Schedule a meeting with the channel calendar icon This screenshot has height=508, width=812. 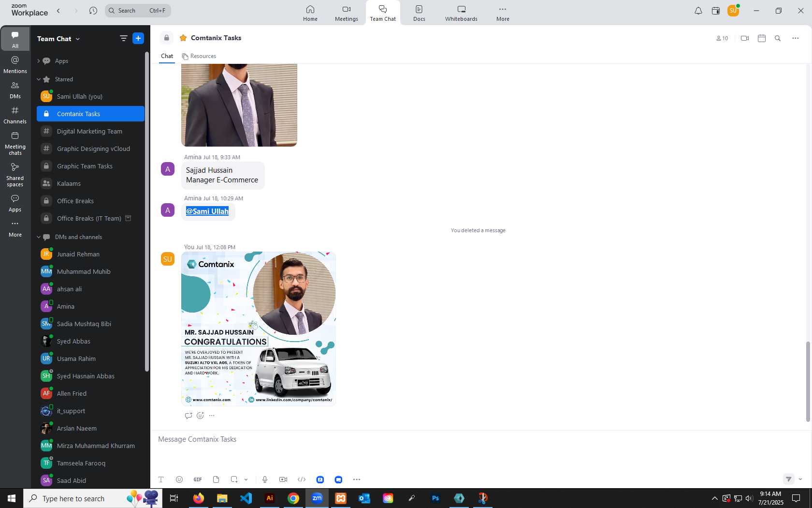pos(762,38)
